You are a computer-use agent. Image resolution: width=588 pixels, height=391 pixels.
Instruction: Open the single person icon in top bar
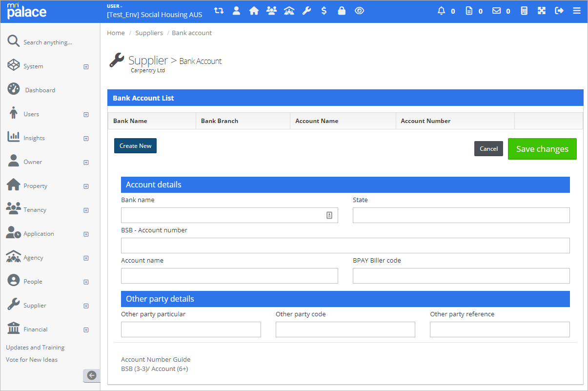(x=236, y=11)
